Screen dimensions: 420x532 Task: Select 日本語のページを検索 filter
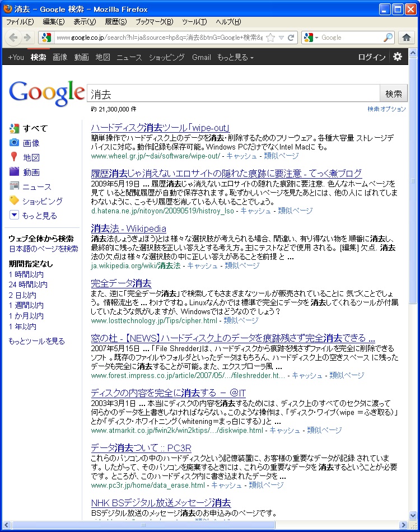pyautogui.click(x=44, y=249)
